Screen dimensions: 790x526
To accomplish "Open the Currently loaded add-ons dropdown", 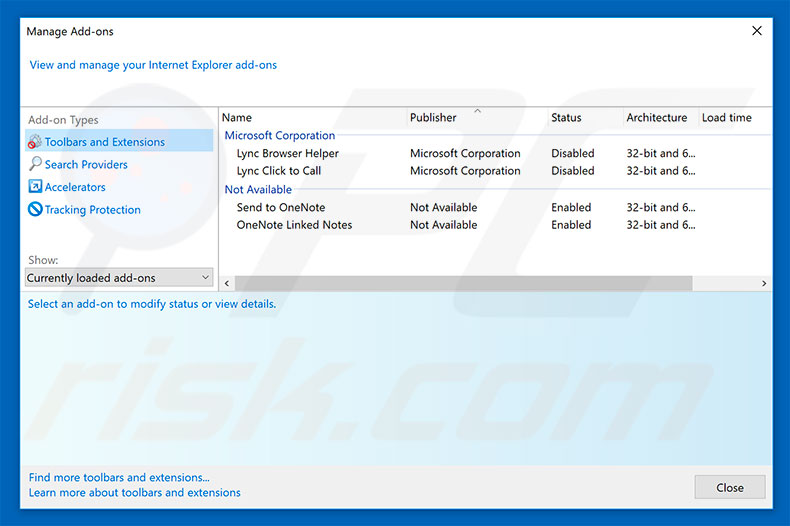I will (119, 278).
